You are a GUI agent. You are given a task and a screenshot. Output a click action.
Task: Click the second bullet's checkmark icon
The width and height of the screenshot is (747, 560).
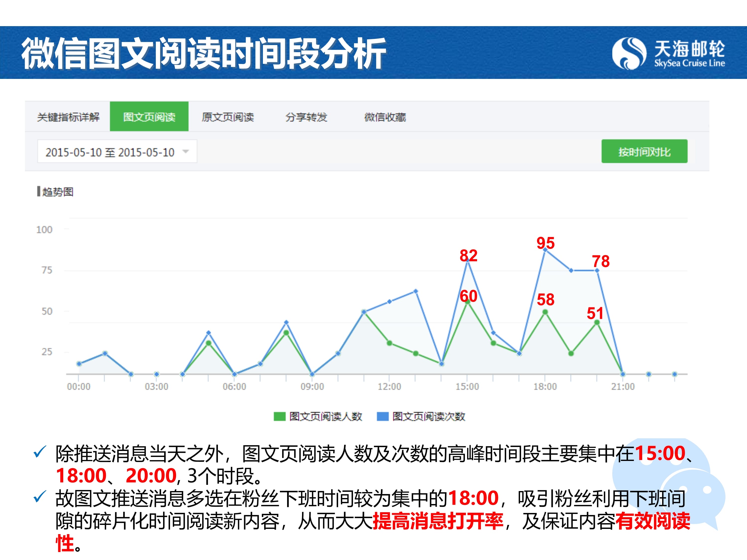click(x=40, y=496)
